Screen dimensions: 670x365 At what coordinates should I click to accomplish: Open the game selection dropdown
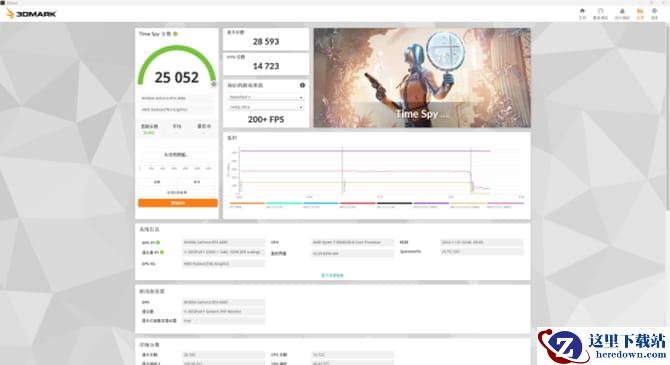(265, 97)
